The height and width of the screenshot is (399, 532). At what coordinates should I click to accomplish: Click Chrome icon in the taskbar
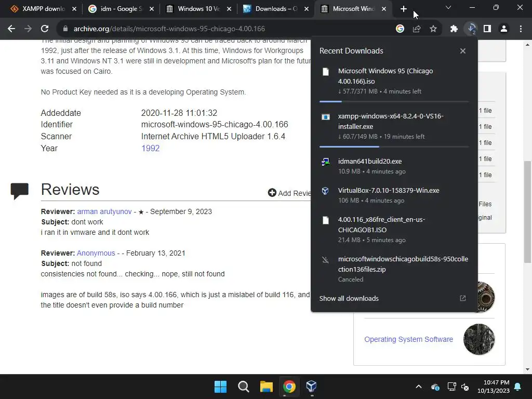(289, 387)
